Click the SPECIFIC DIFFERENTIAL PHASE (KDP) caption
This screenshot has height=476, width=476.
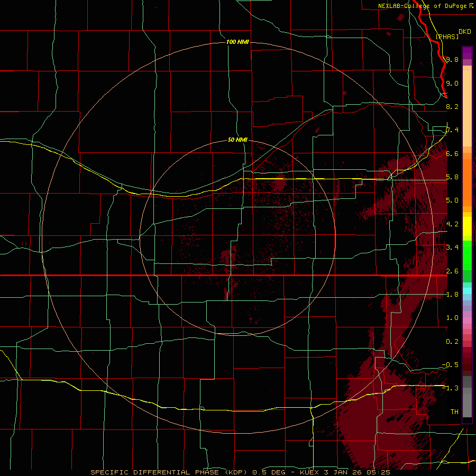pyautogui.click(x=169, y=472)
